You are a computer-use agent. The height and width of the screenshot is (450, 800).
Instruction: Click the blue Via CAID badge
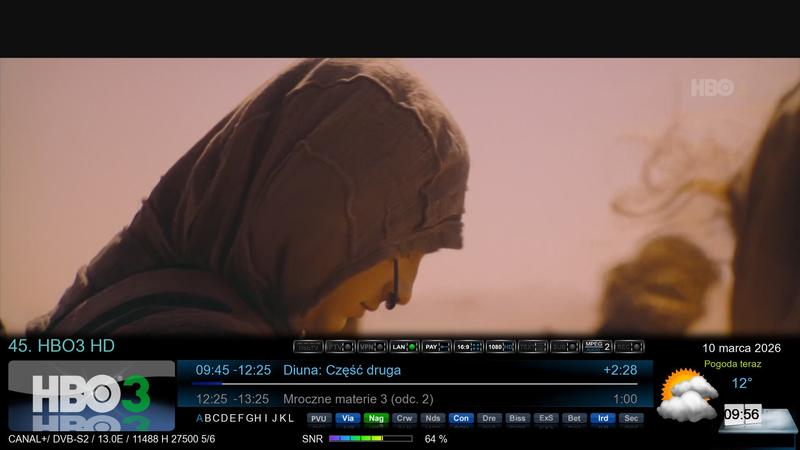pyautogui.click(x=347, y=419)
